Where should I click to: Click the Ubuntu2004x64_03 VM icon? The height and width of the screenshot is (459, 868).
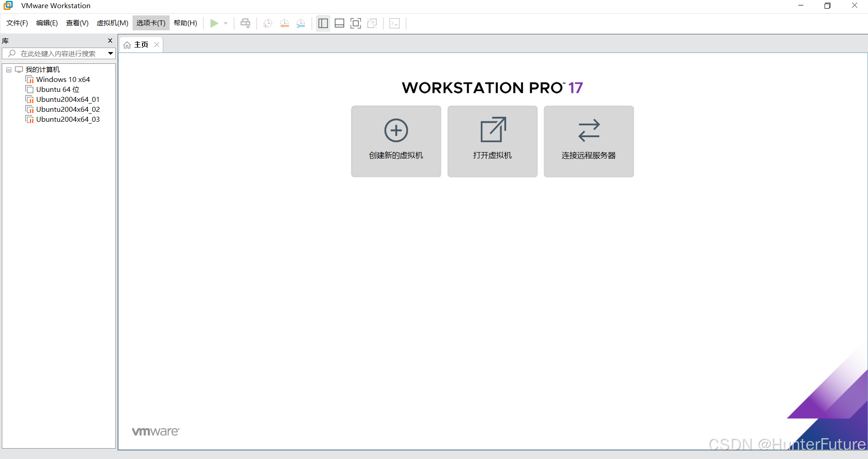point(30,120)
